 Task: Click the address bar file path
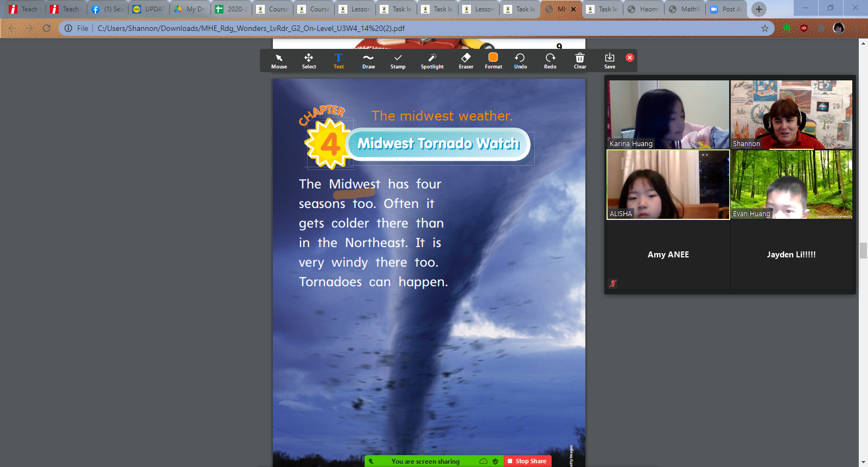pyautogui.click(x=251, y=28)
